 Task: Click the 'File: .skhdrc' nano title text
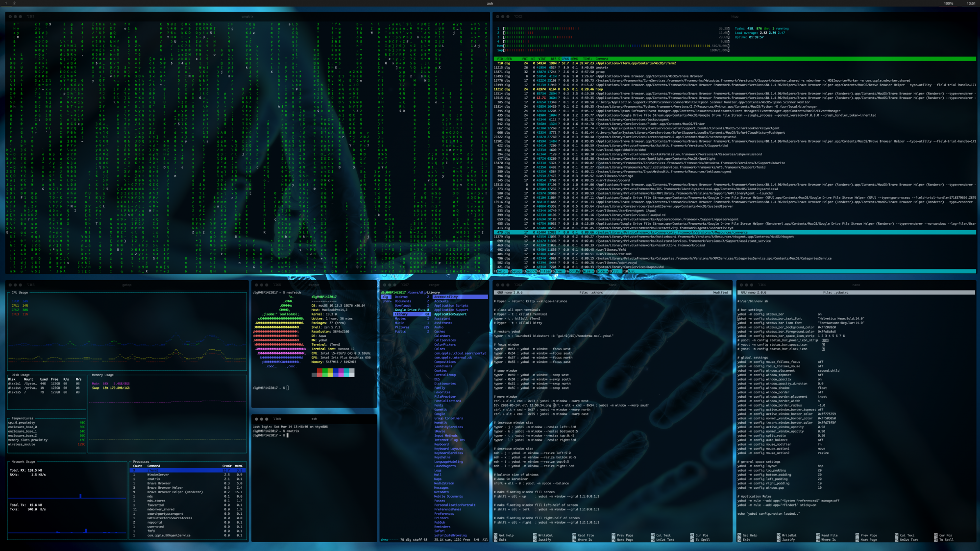[x=591, y=292]
